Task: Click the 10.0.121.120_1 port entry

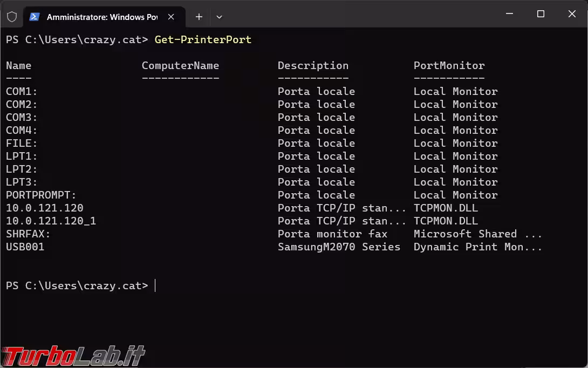Action: click(x=51, y=221)
